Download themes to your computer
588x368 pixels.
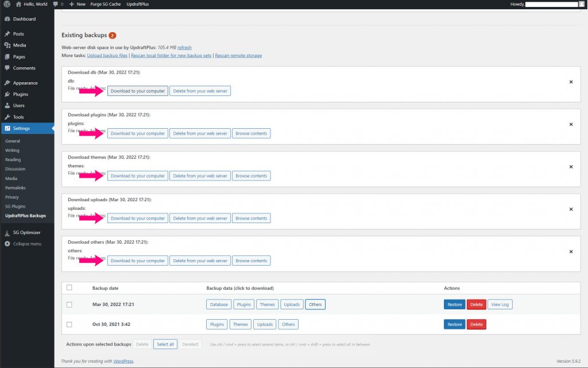[138, 176]
